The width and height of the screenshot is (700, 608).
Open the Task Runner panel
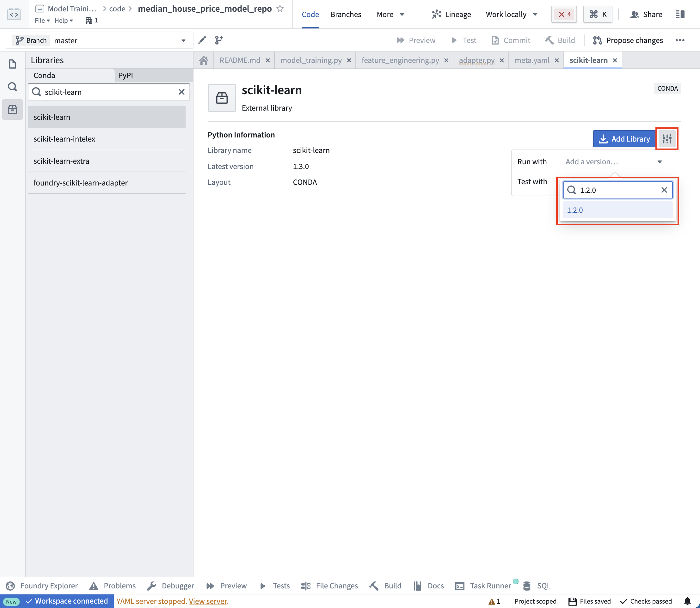(x=483, y=586)
